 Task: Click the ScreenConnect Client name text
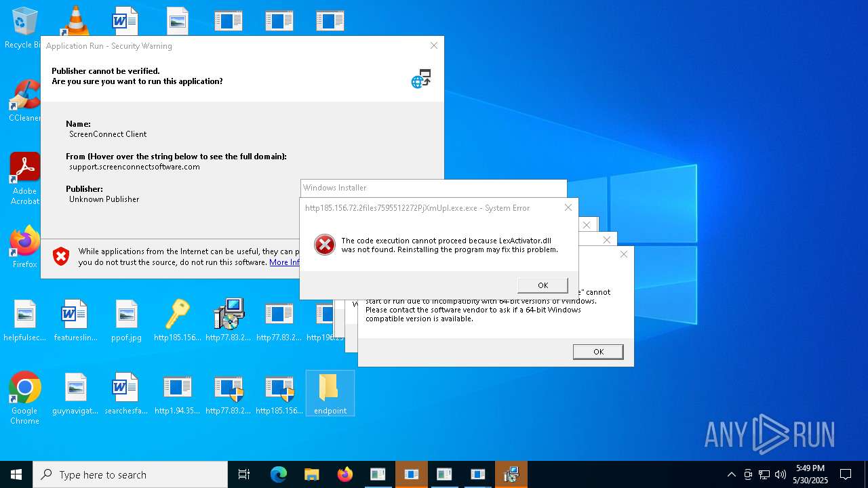coord(108,134)
